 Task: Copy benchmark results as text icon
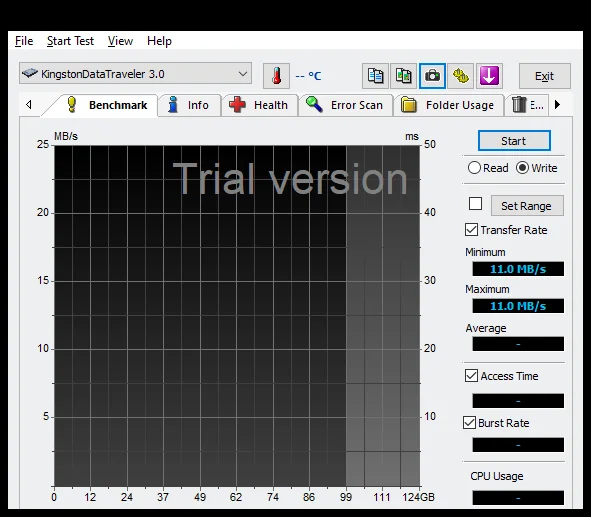(x=375, y=76)
